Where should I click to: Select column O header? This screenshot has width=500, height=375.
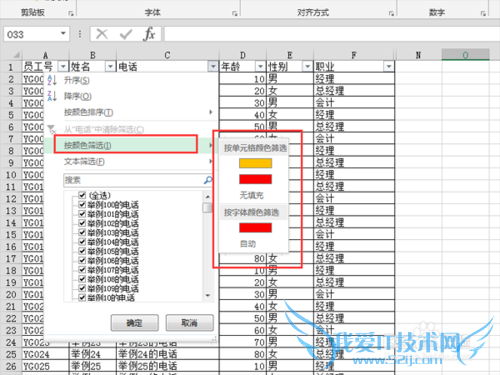465,55
